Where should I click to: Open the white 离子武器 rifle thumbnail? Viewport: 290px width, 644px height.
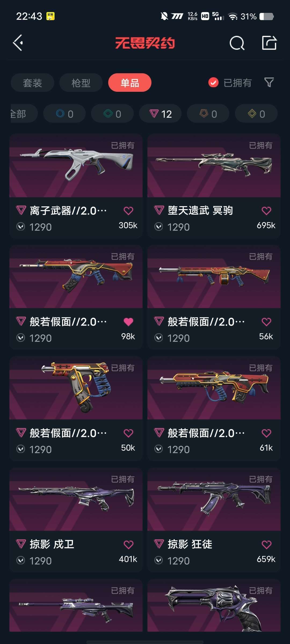click(76, 166)
